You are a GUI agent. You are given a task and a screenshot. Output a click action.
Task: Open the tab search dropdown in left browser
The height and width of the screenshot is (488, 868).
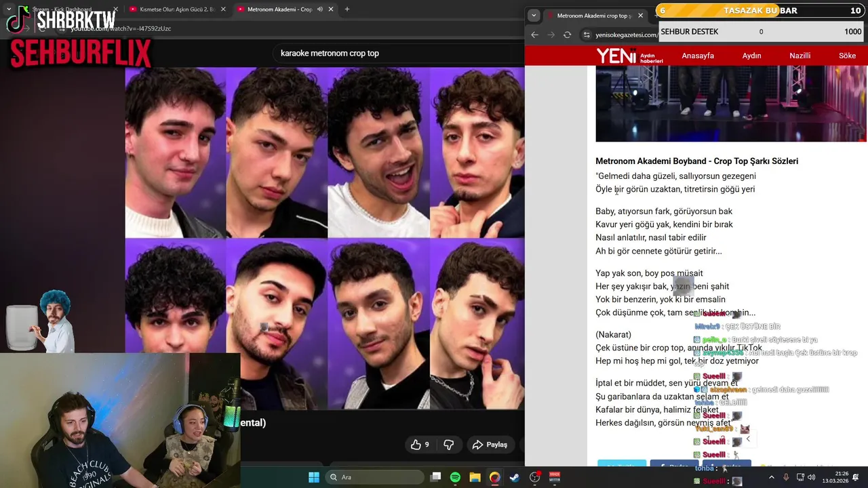[8, 9]
